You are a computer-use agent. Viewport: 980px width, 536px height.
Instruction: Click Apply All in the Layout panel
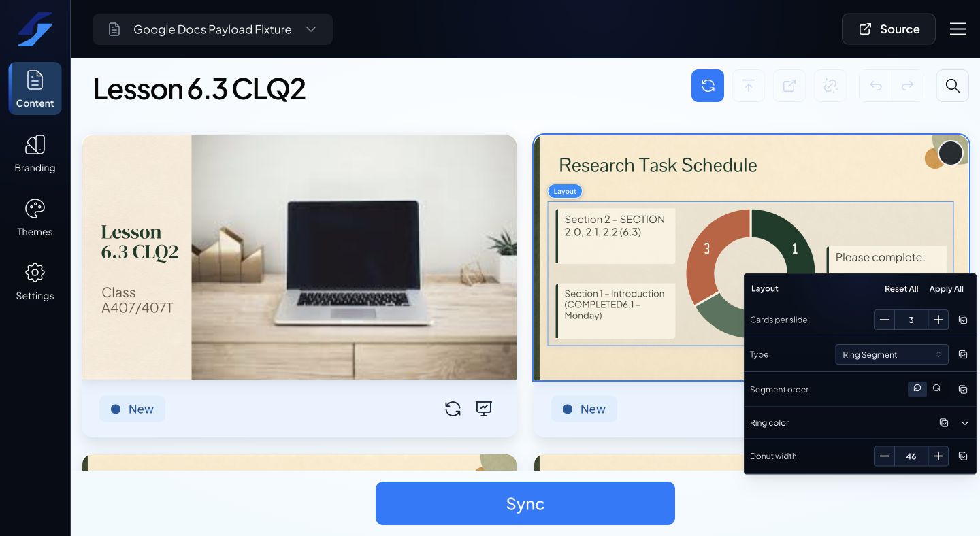point(947,289)
